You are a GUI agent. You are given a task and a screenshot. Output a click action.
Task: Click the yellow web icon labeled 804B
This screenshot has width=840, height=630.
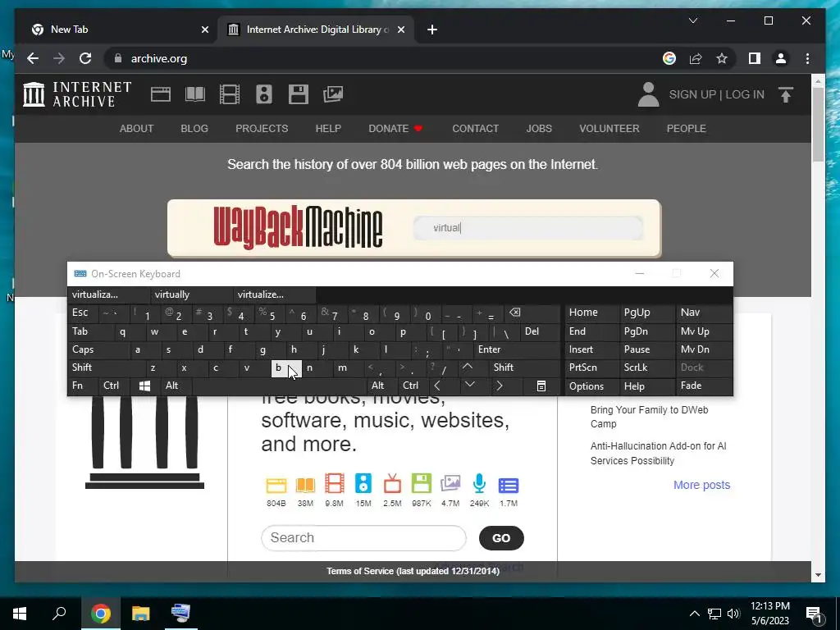pyautogui.click(x=276, y=485)
